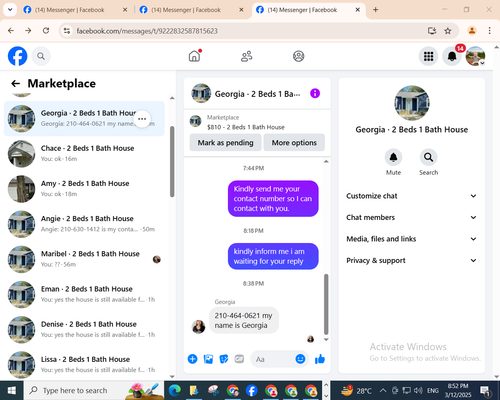Click taskbar search box 'Type here to search'
The width and height of the screenshot is (500, 400).
click(94, 390)
